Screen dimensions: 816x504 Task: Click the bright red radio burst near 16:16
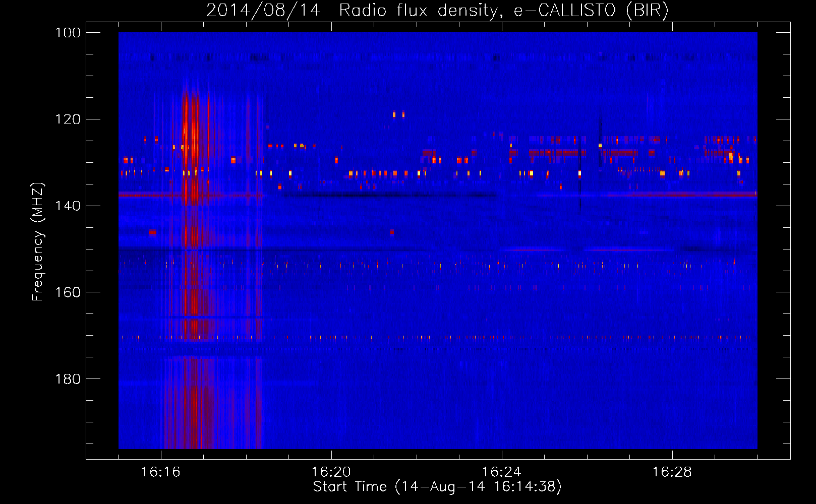coord(192,262)
